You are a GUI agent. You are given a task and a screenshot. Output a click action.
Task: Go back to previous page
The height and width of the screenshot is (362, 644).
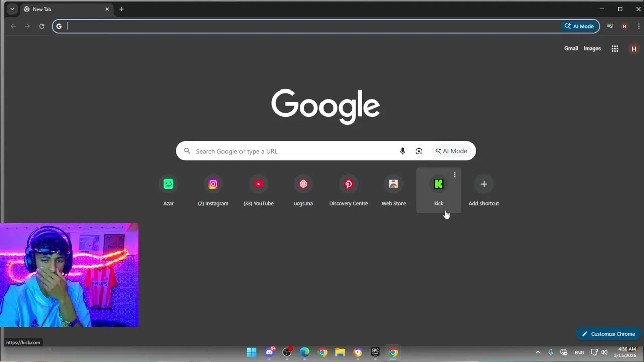click(x=13, y=26)
